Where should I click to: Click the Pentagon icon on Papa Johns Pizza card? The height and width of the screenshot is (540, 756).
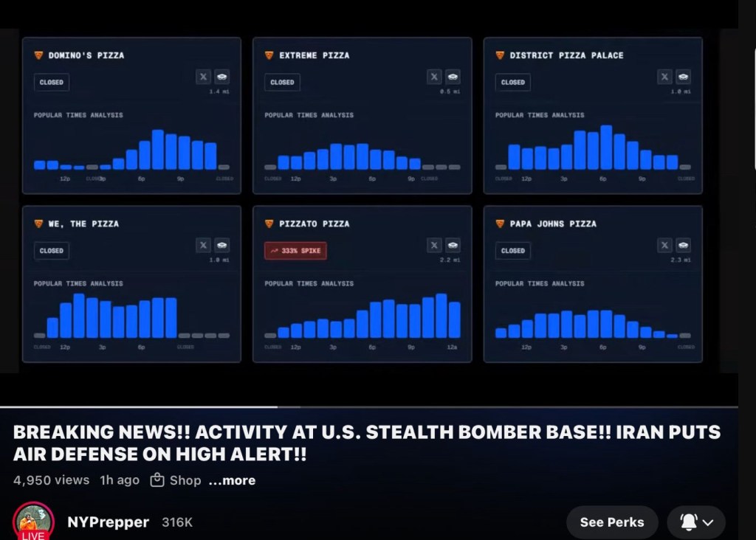tap(683, 245)
